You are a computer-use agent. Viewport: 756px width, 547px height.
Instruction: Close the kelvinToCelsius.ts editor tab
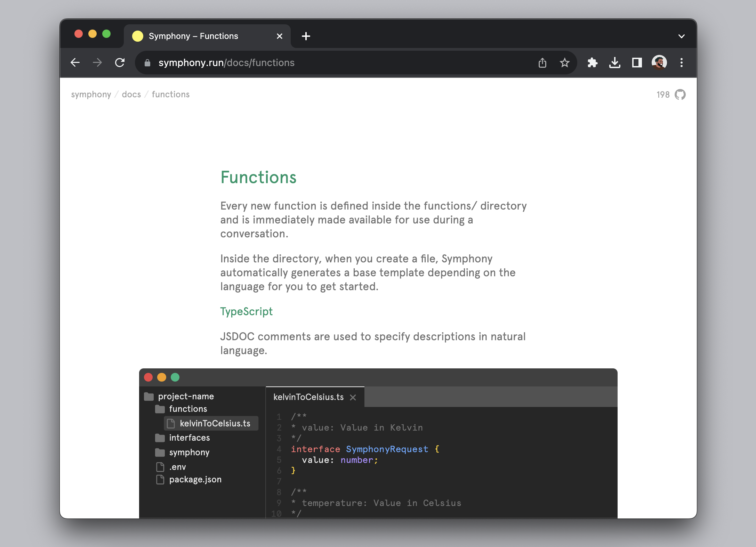click(353, 397)
